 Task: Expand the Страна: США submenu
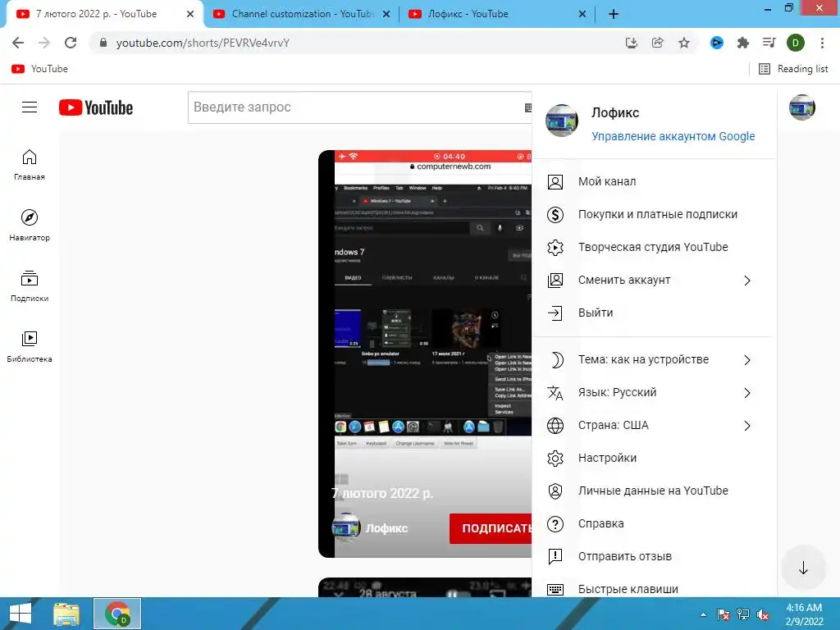(747, 426)
